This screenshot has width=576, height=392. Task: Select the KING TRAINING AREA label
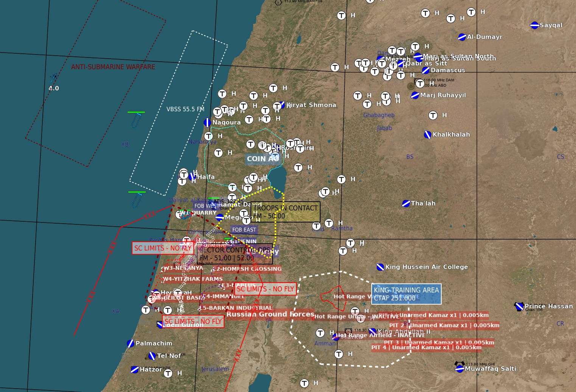coord(406,294)
